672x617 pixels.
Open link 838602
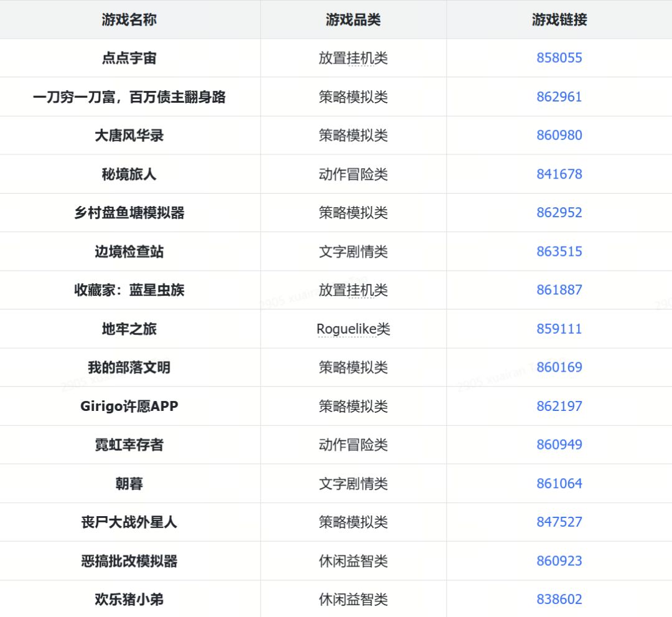pyautogui.click(x=559, y=600)
